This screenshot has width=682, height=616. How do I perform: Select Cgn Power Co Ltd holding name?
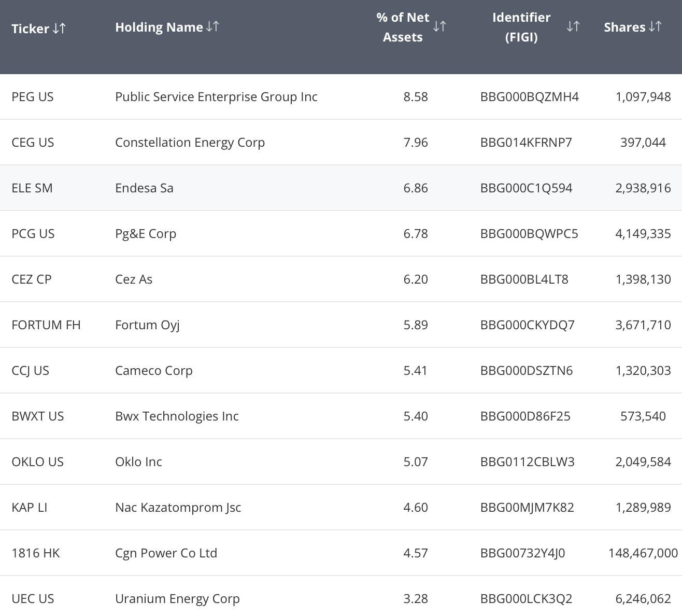[166, 553]
